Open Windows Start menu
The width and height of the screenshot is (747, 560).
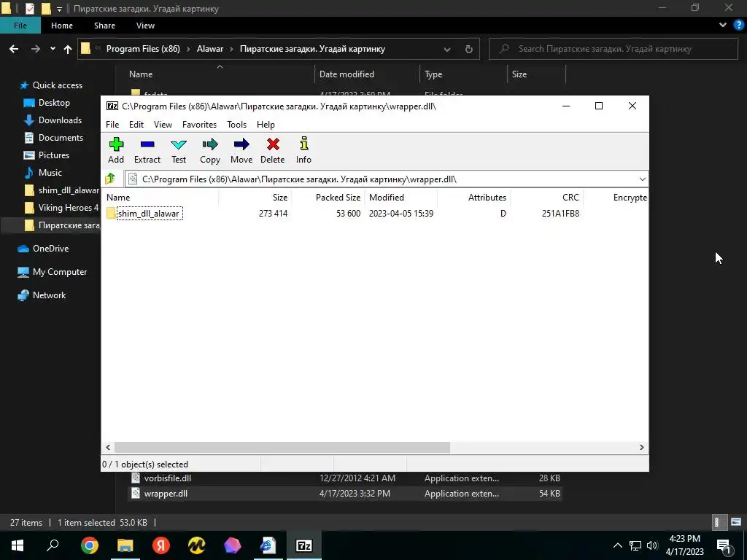click(18, 545)
